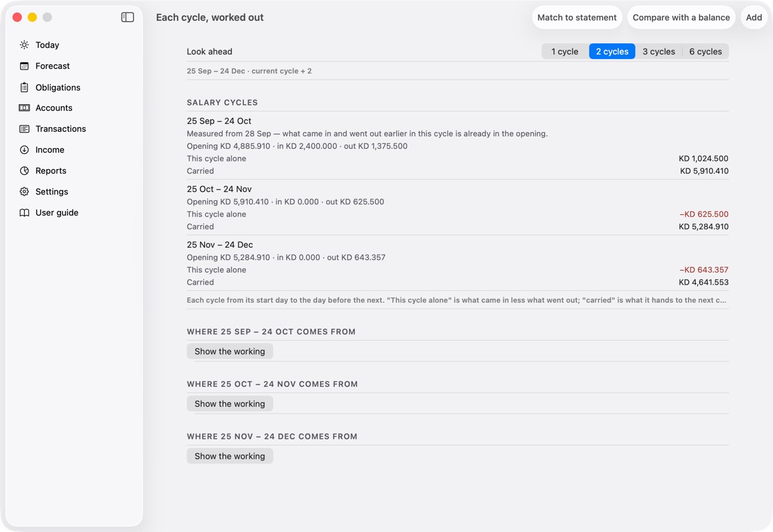Click the 25 Oct – 24 Nov cycle heading
This screenshot has height=532, width=773.
point(219,189)
